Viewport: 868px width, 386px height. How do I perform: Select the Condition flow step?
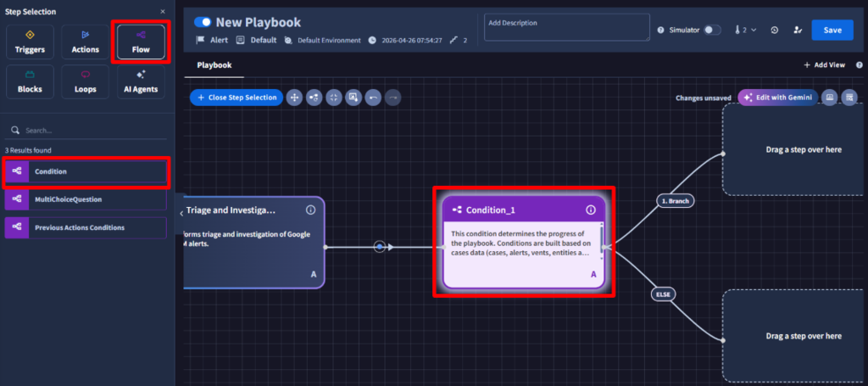pos(86,171)
